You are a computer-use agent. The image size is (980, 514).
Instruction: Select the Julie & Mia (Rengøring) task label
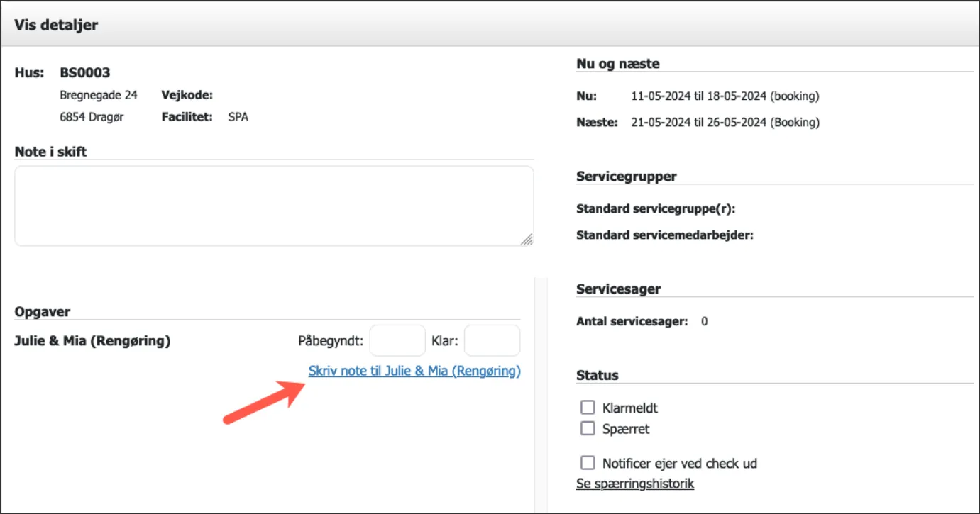click(x=92, y=340)
